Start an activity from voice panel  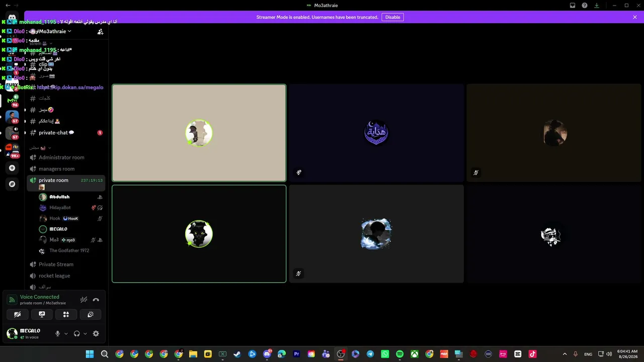tap(66, 314)
